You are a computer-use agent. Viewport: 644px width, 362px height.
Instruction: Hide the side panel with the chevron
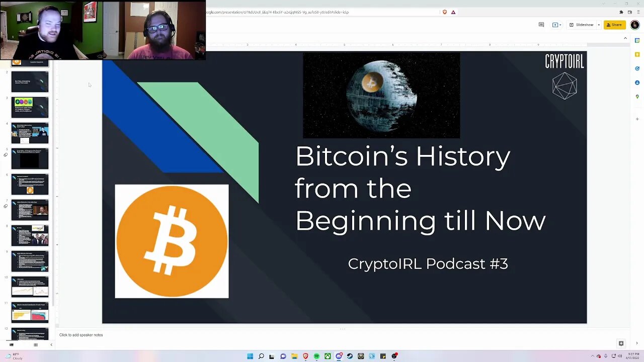coord(637,343)
